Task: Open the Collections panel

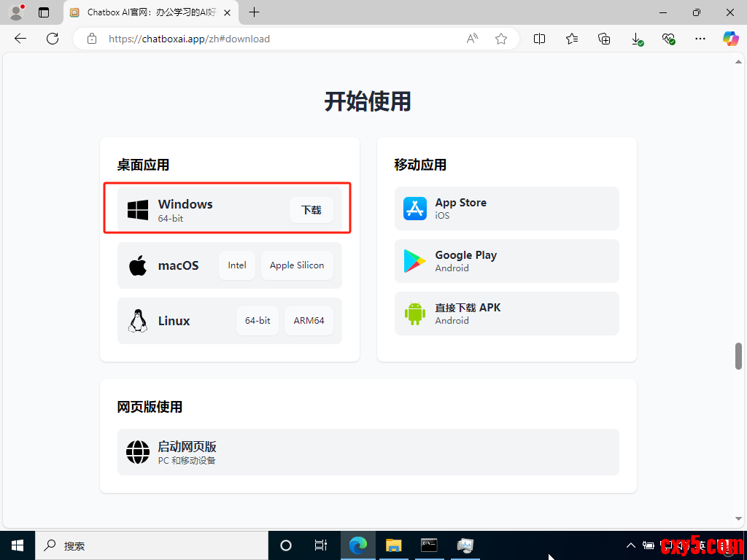Action: click(604, 39)
